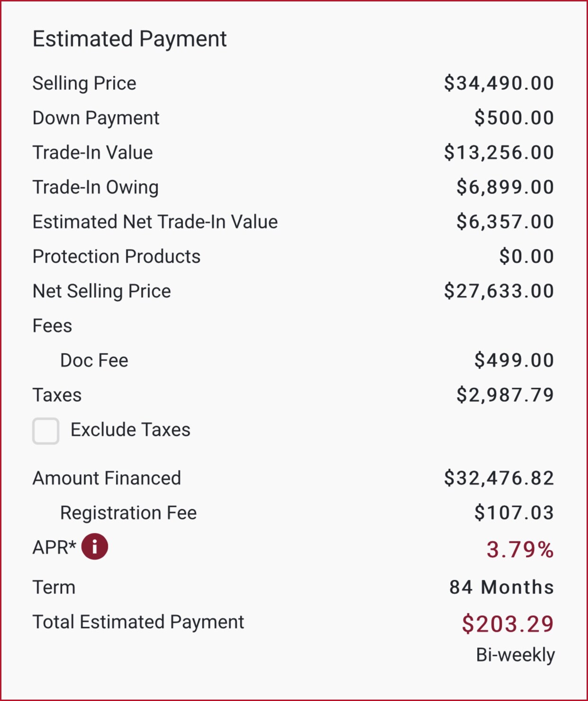Click the Bi-weekly payment frequency text
The width and height of the screenshot is (588, 701).
[x=515, y=655]
